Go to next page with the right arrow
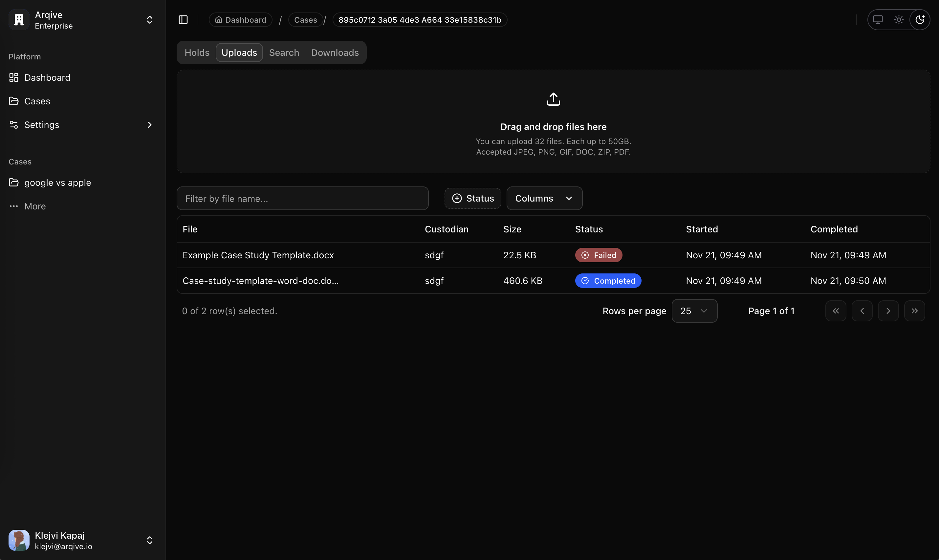 pos(888,311)
